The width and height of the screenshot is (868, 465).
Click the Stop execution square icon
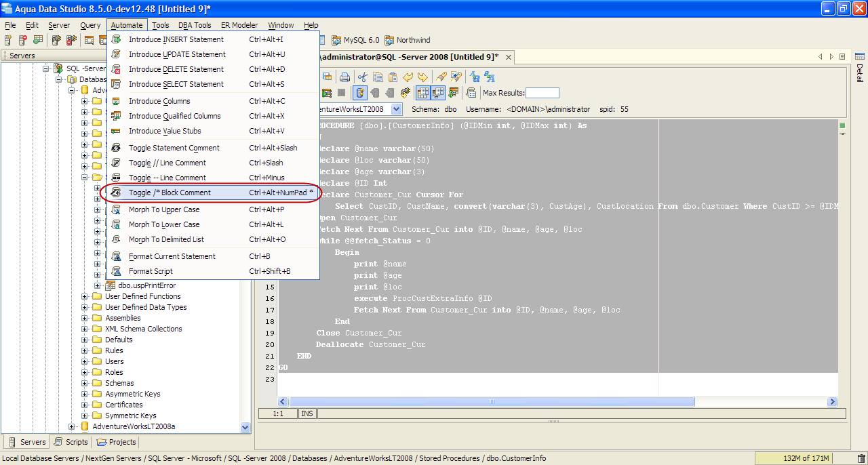[341, 93]
